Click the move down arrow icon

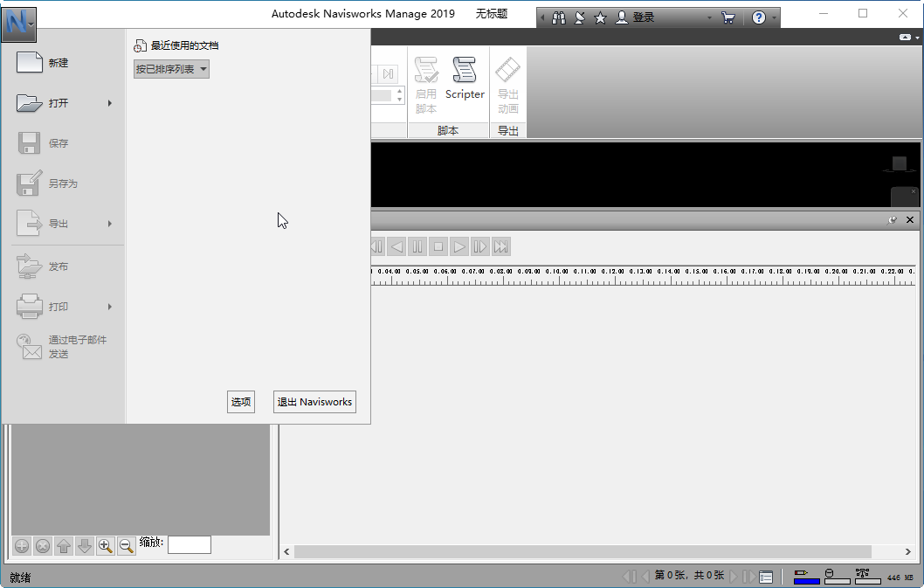(84, 546)
